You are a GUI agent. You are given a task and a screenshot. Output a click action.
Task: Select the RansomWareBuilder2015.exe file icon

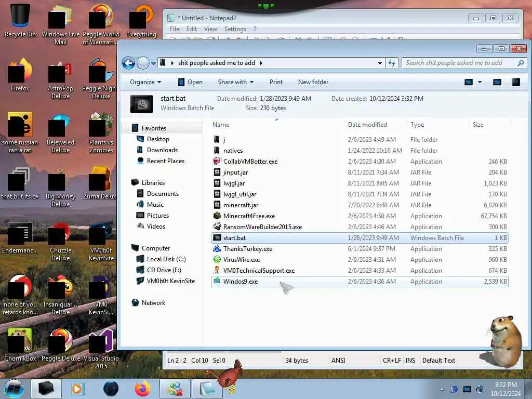(217, 227)
